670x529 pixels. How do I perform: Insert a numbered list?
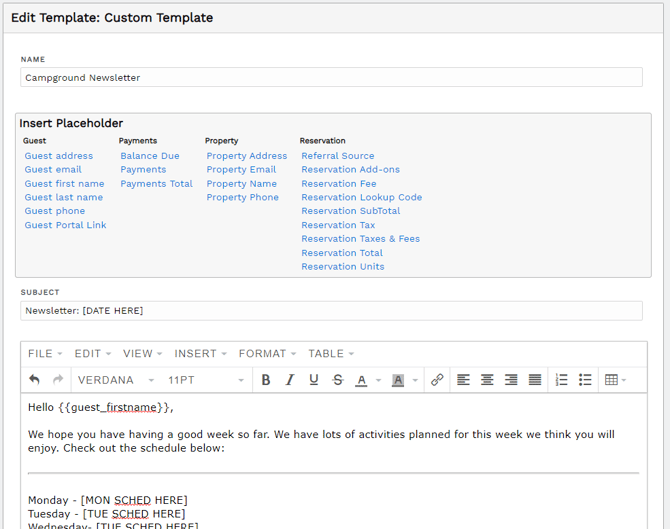tap(561, 379)
